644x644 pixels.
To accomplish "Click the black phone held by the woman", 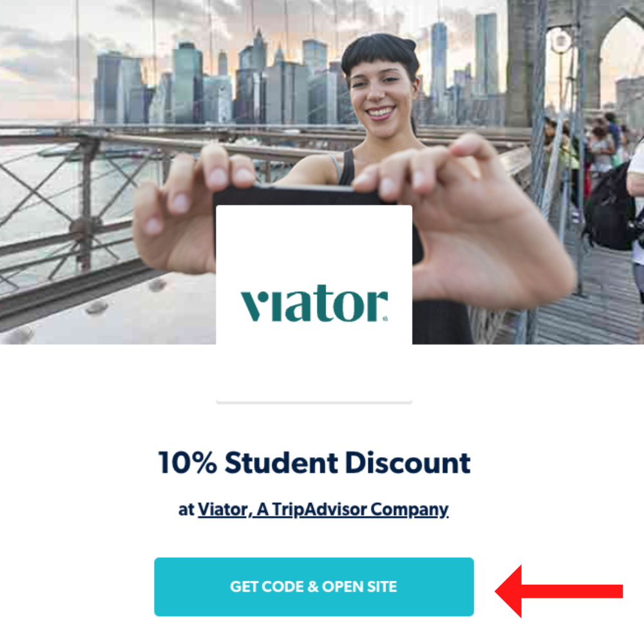I will tap(304, 195).
